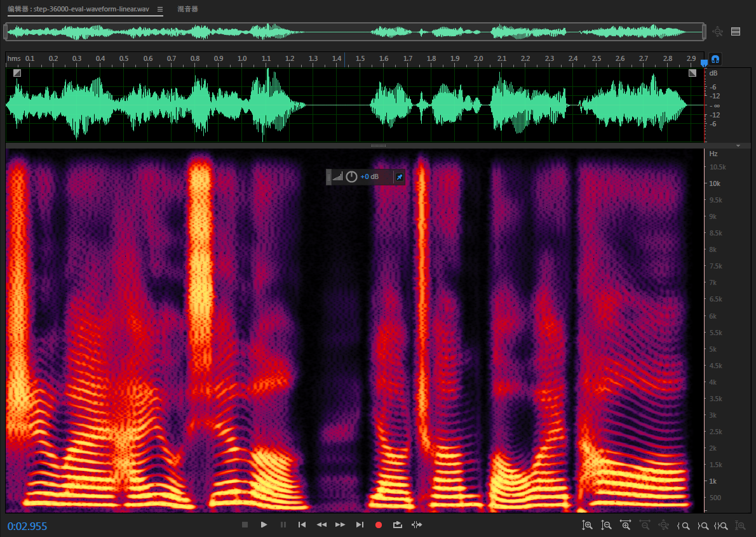756x537 pixels.
Task: Switch to the 混音器 tab
Action: (187, 9)
